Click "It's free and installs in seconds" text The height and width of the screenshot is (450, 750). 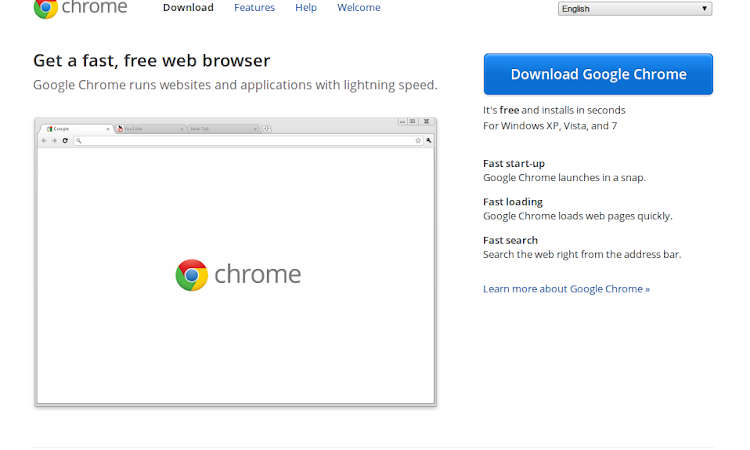click(x=554, y=110)
